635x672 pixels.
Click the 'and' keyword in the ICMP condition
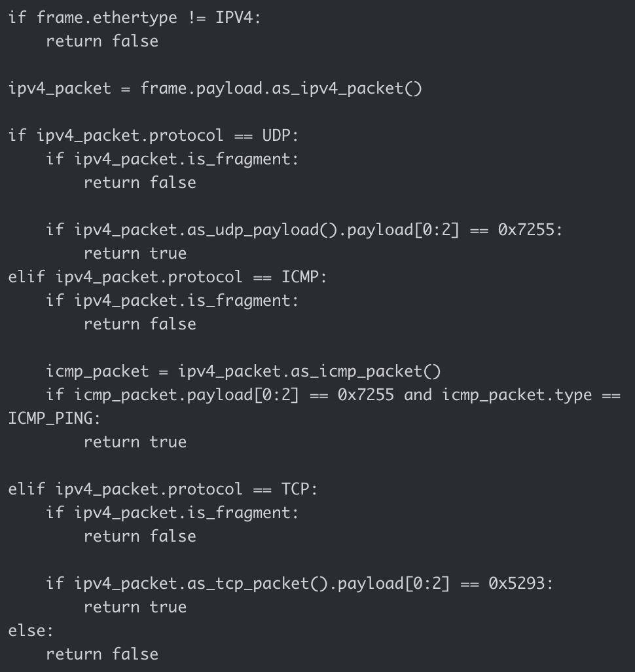(418, 395)
